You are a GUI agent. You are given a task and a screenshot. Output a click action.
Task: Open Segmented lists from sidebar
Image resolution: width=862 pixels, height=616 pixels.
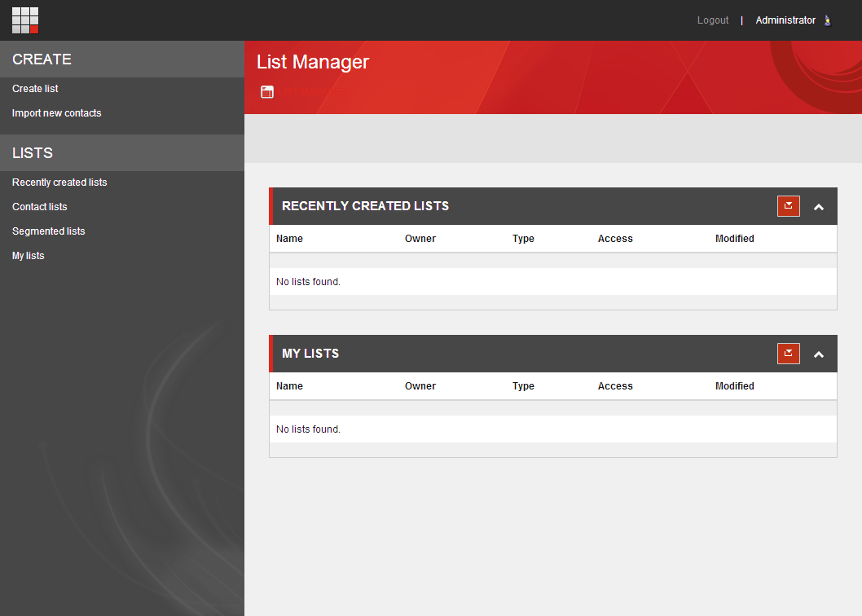click(x=49, y=231)
